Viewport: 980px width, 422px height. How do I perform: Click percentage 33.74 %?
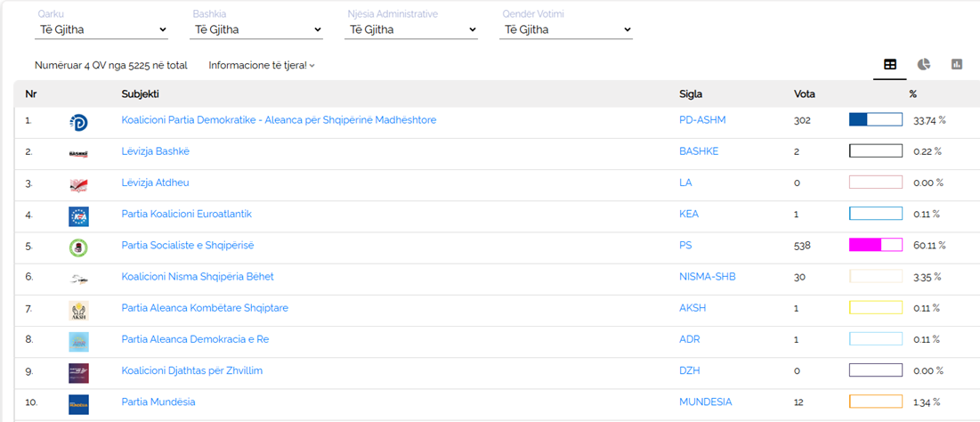pos(929,120)
